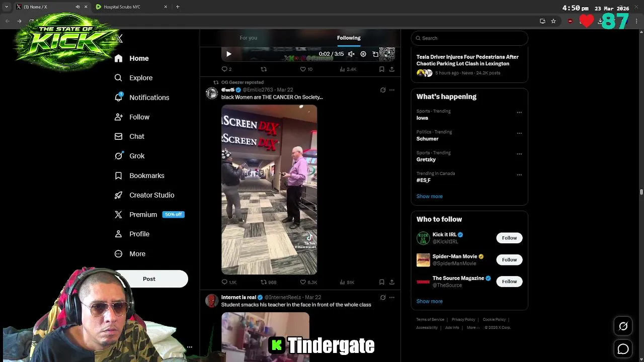Open the Schumer trending topic

click(469, 135)
